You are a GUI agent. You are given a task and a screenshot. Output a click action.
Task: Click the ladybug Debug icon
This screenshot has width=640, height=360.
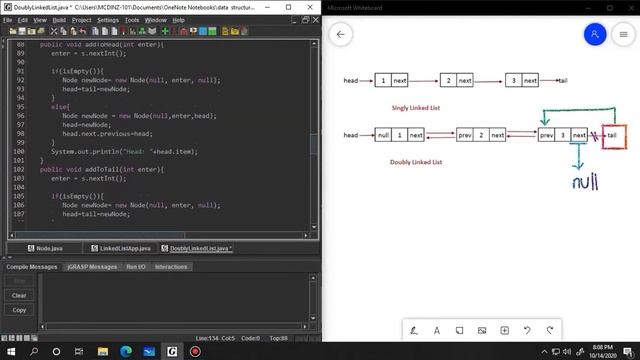coord(184,31)
